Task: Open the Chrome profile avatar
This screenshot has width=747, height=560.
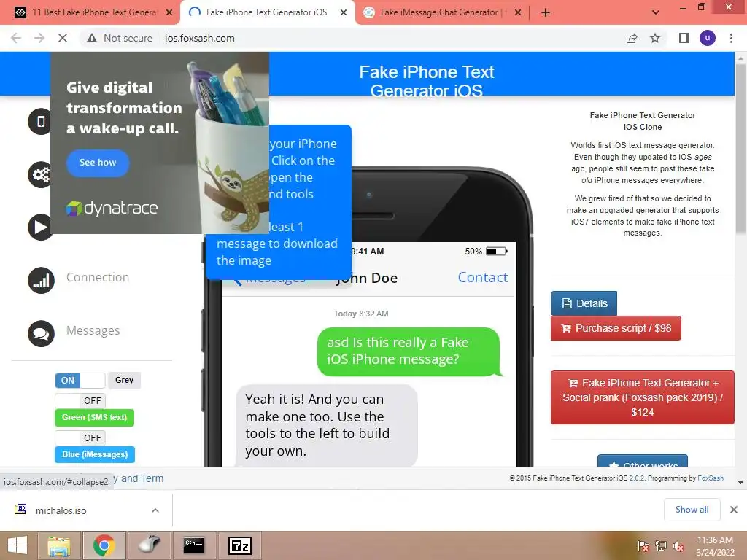Action: (x=708, y=38)
